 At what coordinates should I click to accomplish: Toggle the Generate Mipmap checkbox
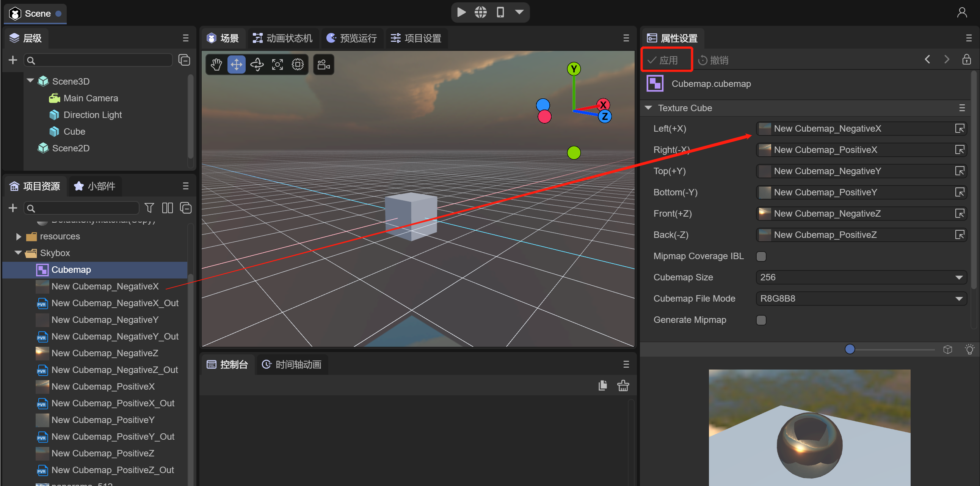click(761, 320)
